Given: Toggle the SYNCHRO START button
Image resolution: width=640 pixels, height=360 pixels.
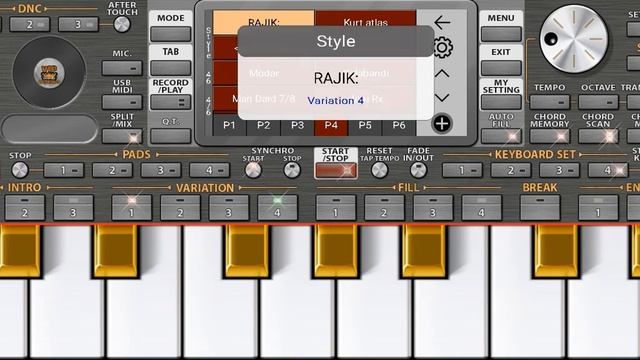Looking at the screenshot, I should tap(253, 170).
